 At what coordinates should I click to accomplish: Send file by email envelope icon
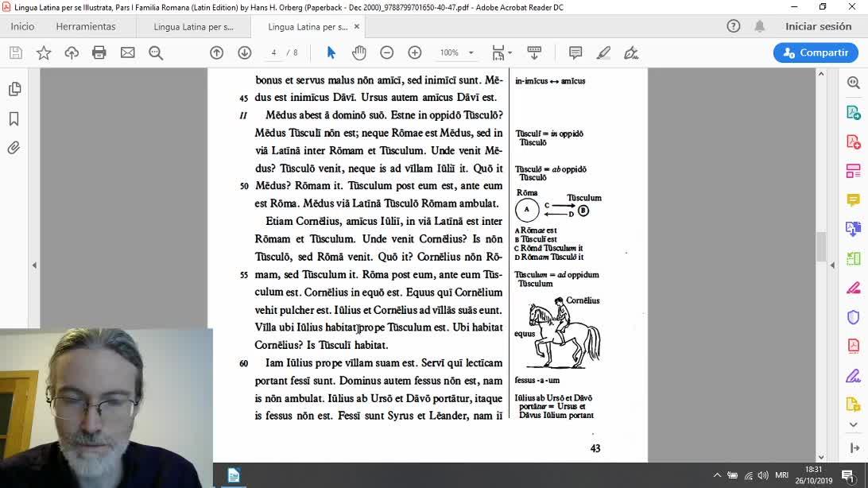click(x=128, y=52)
